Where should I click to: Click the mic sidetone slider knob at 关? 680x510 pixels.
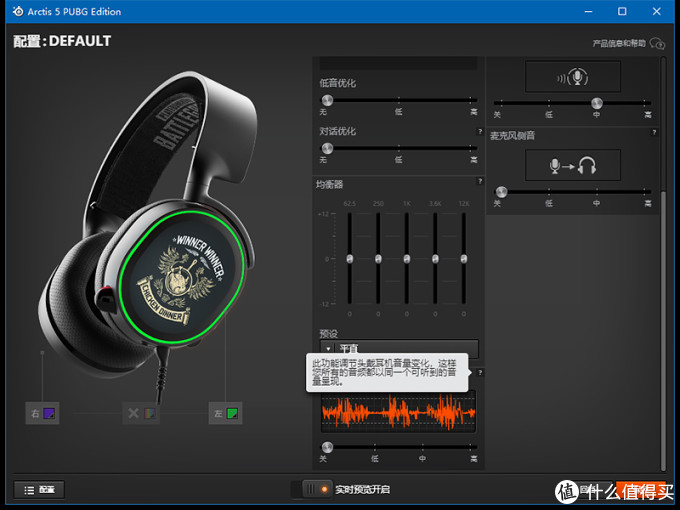click(x=501, y=192)
